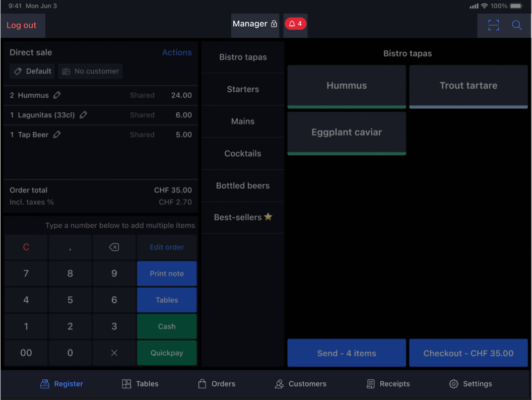Select No customer to assign customer

point(90,72)
